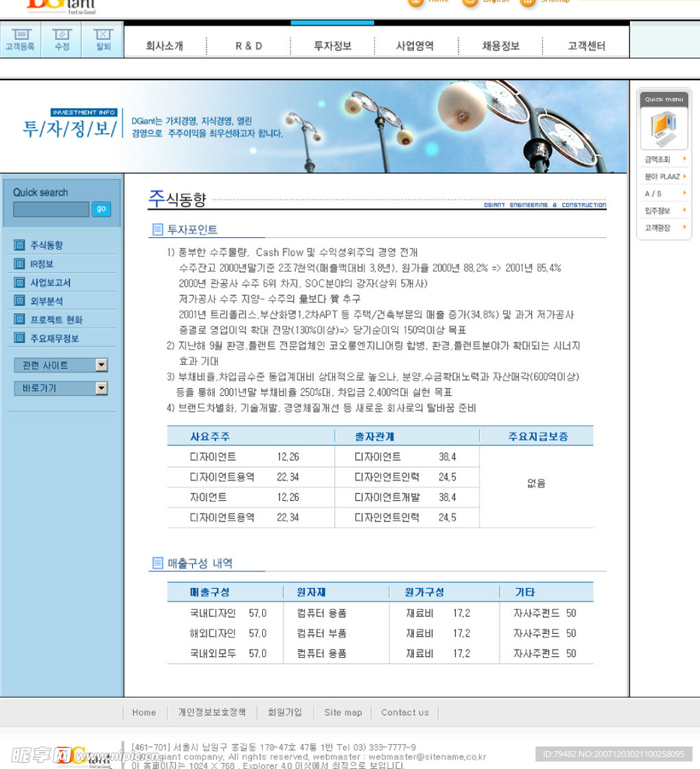
Task: Click icon beside 외부분석 sidebar item
Action: coord(19,300)
